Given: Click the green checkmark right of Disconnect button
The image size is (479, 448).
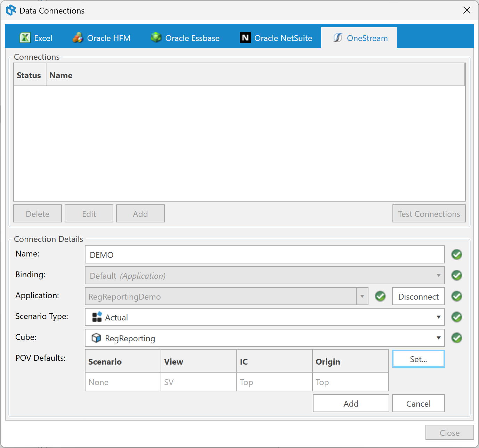Looking at the screenshot, I should [x=457, y=296].
